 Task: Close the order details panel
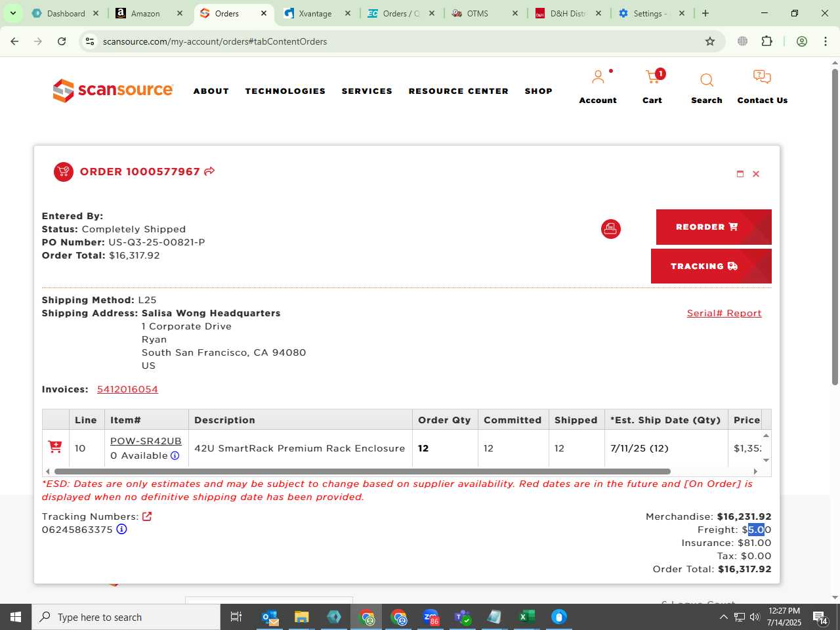tap(756, 174)
